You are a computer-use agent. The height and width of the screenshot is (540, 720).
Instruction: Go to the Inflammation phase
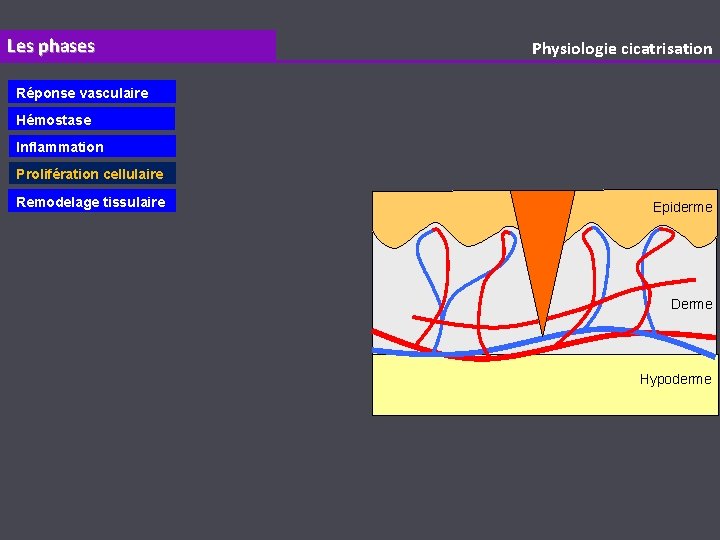tap(92, 146)
